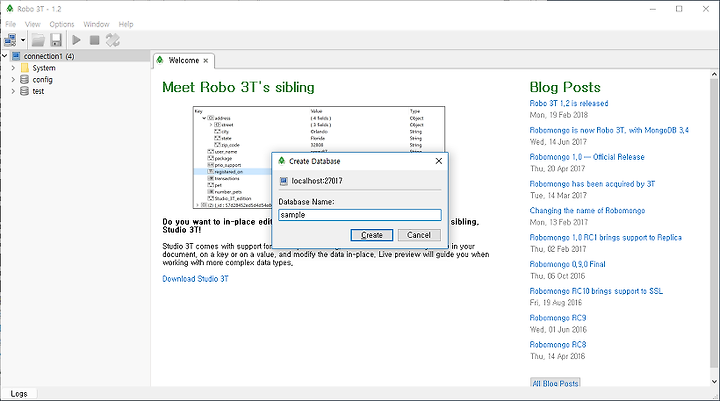The height and width of the screenshot is (401, 720).
Task: Open the View menu
Action: 33,24
